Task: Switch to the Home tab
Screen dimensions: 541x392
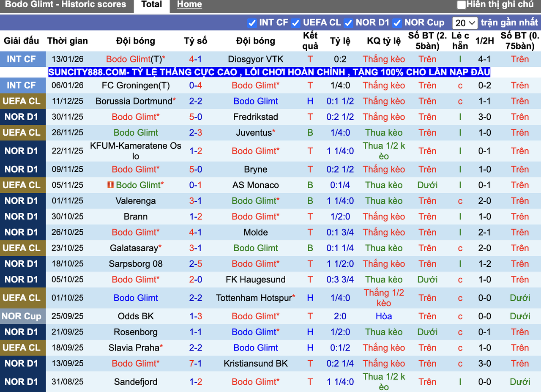Action: (189, 5)
